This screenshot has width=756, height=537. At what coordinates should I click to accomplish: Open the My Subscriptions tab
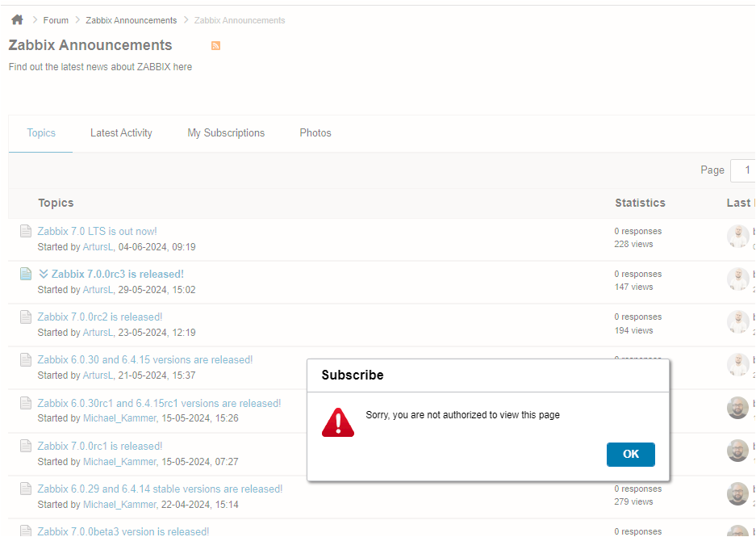(226, 133)
